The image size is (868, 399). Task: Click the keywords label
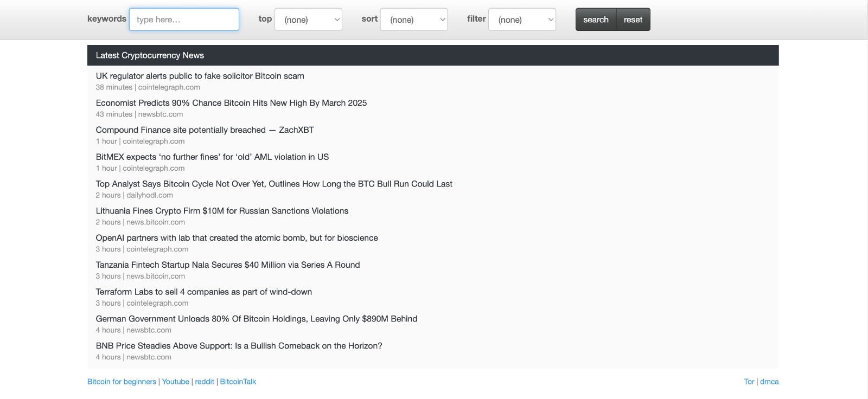point(107,18)
